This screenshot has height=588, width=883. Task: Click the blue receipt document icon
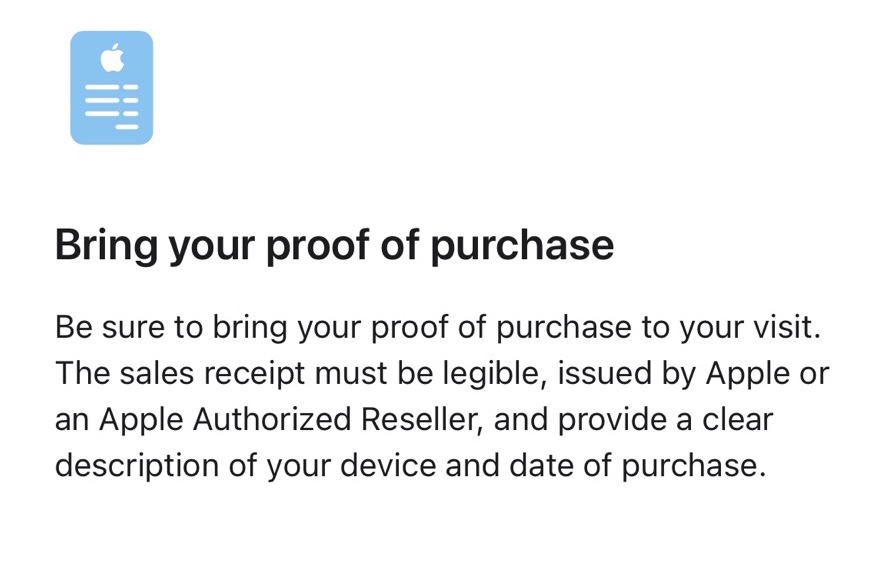(111, 88)
